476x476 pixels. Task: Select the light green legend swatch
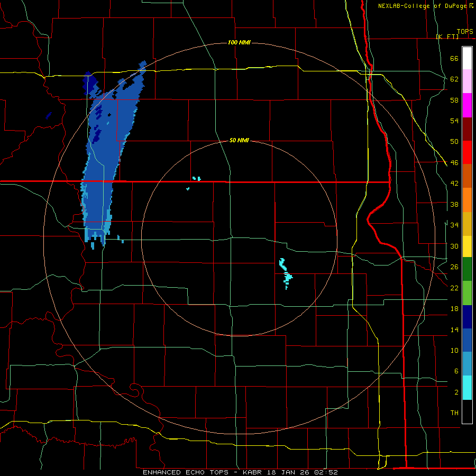pyautogui.click(x=467, y=293)
